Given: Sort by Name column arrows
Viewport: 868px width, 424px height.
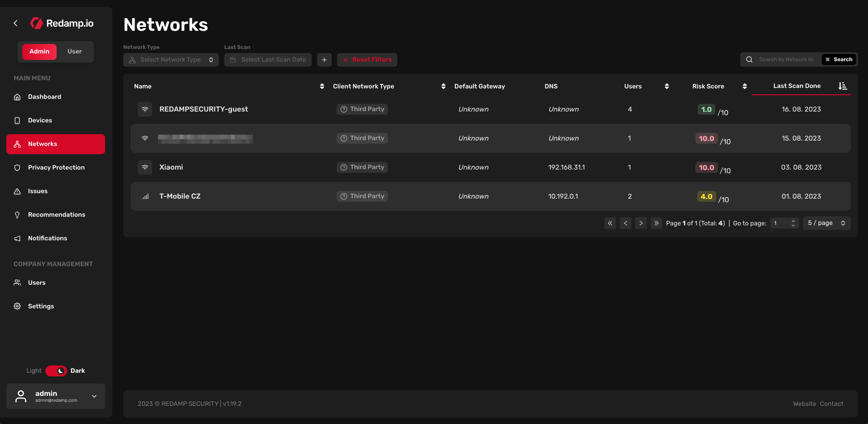Looking at the screenshot, I should [322, 86].
